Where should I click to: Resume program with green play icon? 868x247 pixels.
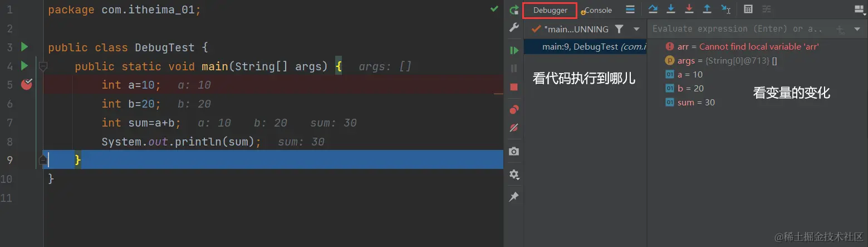coord(514,50)
